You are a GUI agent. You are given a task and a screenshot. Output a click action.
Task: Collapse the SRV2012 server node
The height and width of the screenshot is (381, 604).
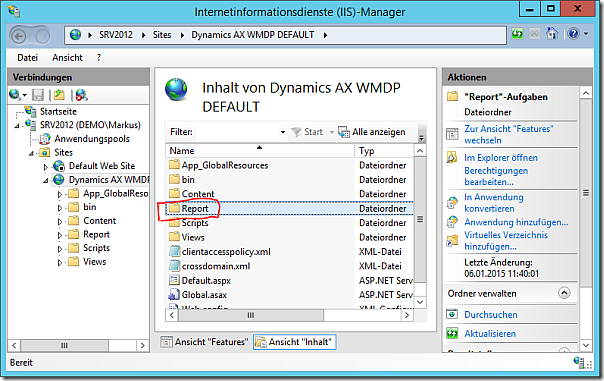pos(17,126)
